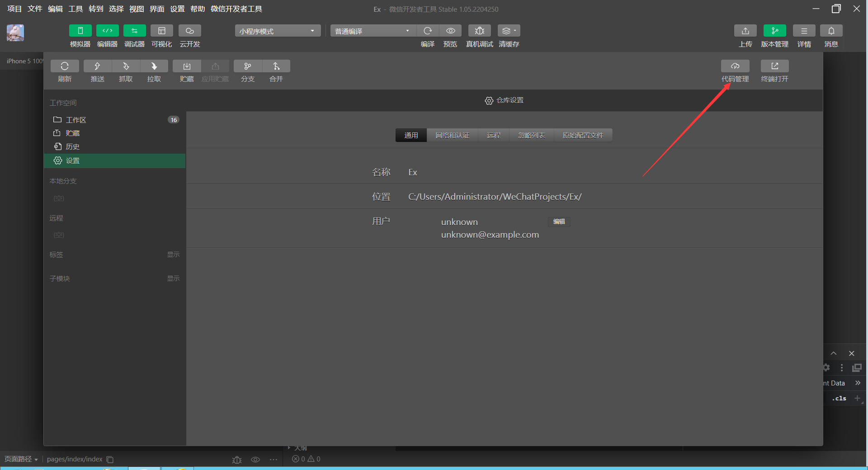Image resolution: width=868 pixels, height=470 pixels.
Task: Push commits with 推送
Action: pyautogui.click(x=97, y=66)
